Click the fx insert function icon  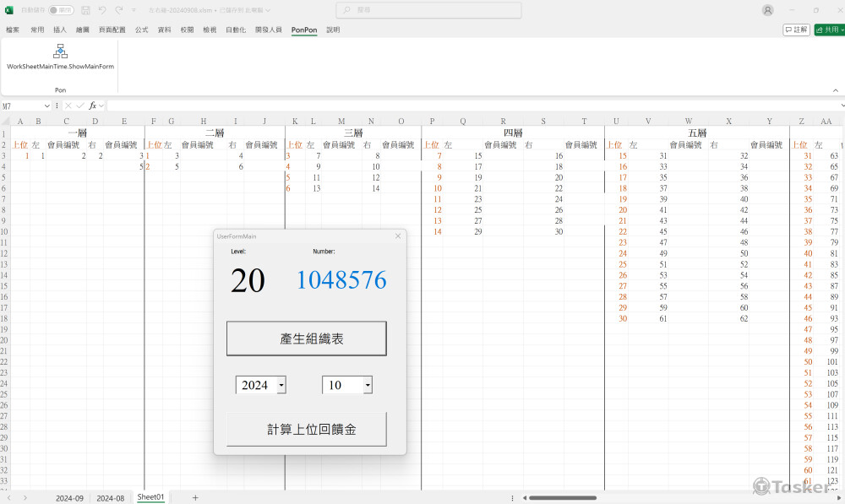click(x=93, y=106)
